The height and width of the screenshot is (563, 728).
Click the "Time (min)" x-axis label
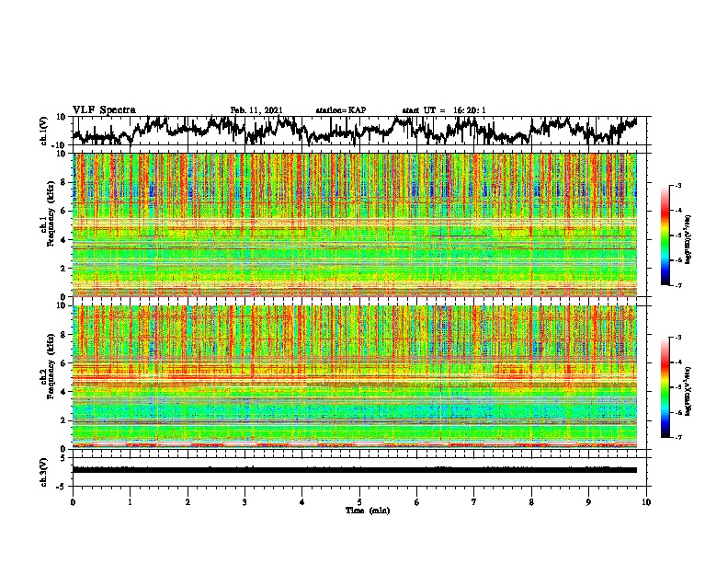click(x=368, y=511)
